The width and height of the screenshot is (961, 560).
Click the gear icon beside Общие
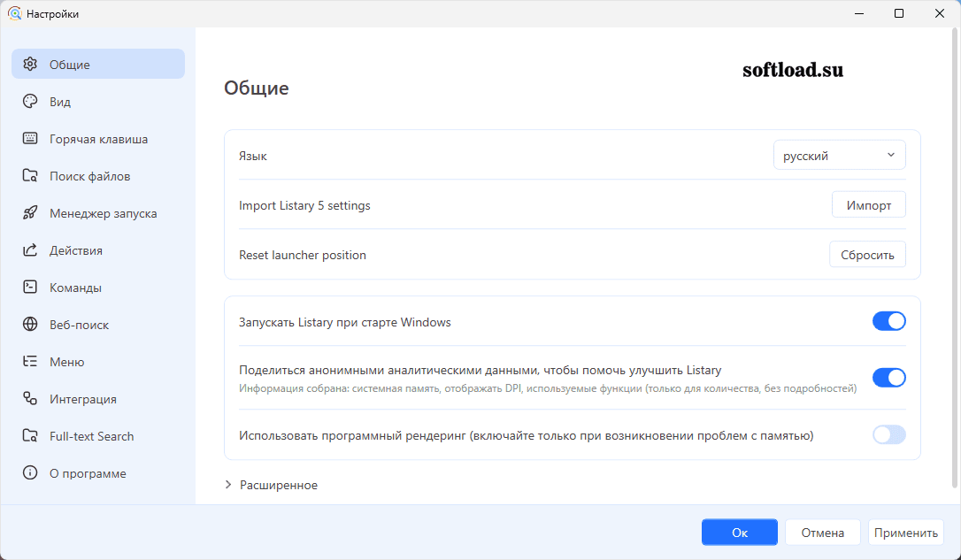(x=30, y=64)
